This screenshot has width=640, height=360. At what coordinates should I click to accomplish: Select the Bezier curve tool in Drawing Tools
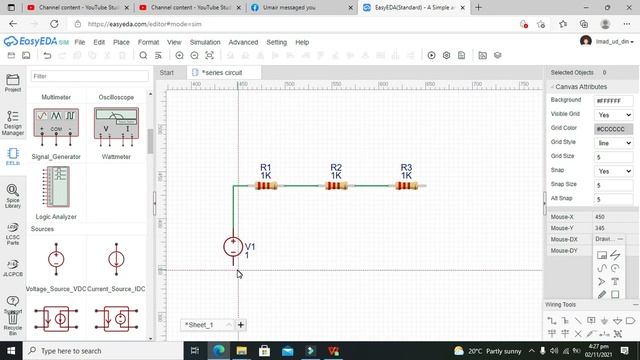point(602,268)
